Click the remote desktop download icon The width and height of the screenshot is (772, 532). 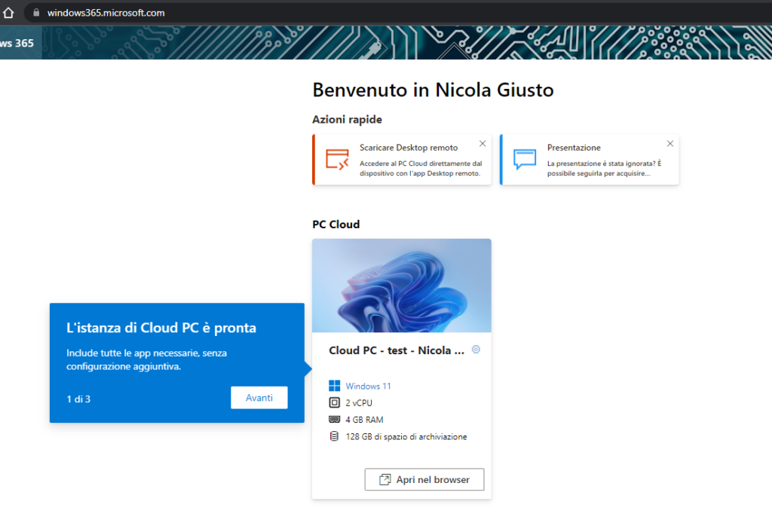tap(337, 160)
